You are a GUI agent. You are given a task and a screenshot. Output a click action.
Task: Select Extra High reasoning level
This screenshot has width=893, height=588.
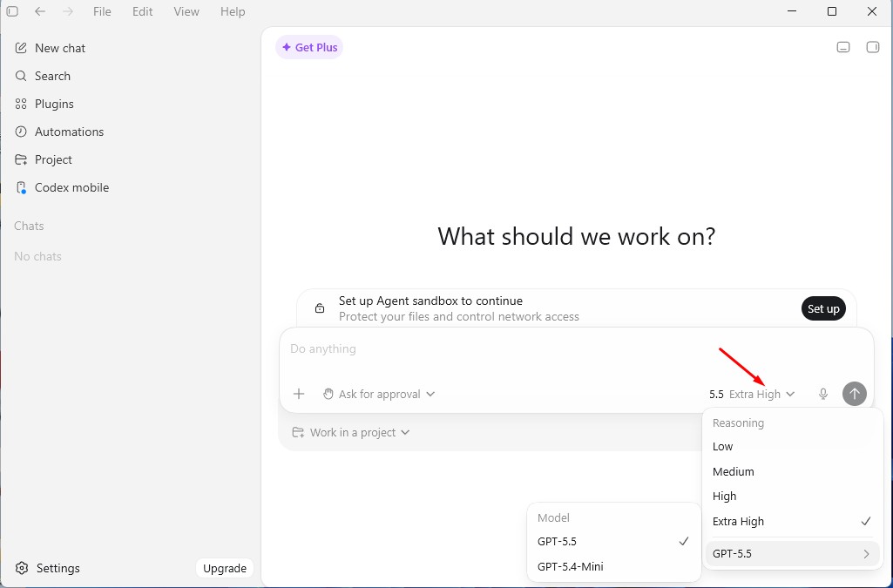[792, 522]
